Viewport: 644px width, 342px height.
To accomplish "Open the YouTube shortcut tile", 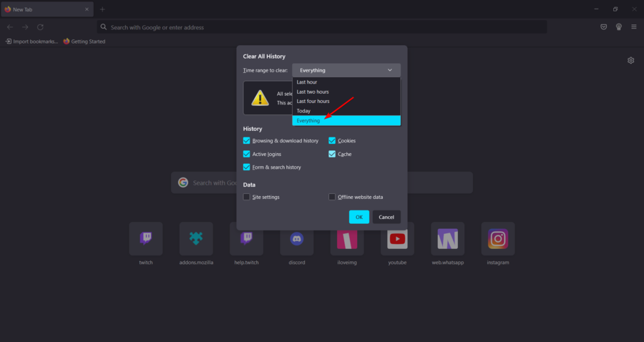I will pyautogui.click(x=397, y=239).
